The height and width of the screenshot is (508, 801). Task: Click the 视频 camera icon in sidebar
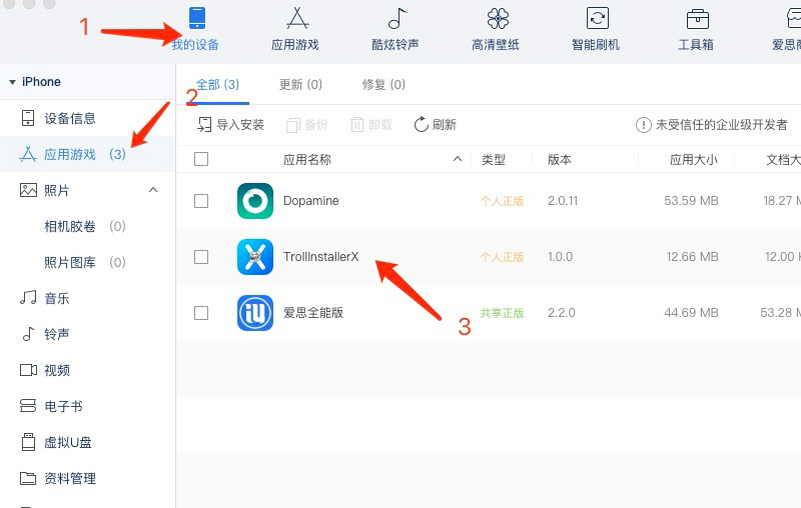28,370
